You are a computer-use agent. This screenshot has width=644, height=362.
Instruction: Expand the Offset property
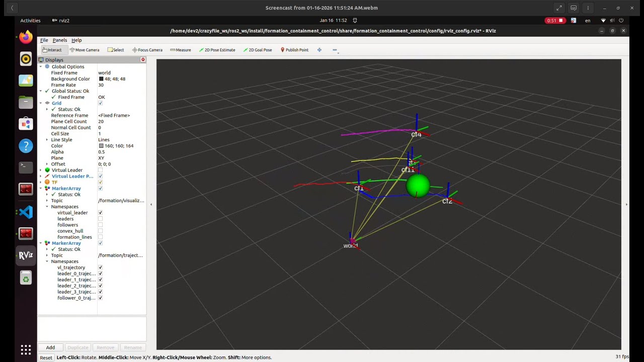(x=47, y=164)
